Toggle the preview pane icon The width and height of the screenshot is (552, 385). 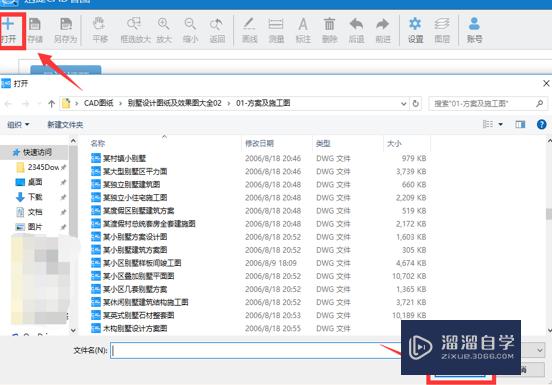coord(520,124)
